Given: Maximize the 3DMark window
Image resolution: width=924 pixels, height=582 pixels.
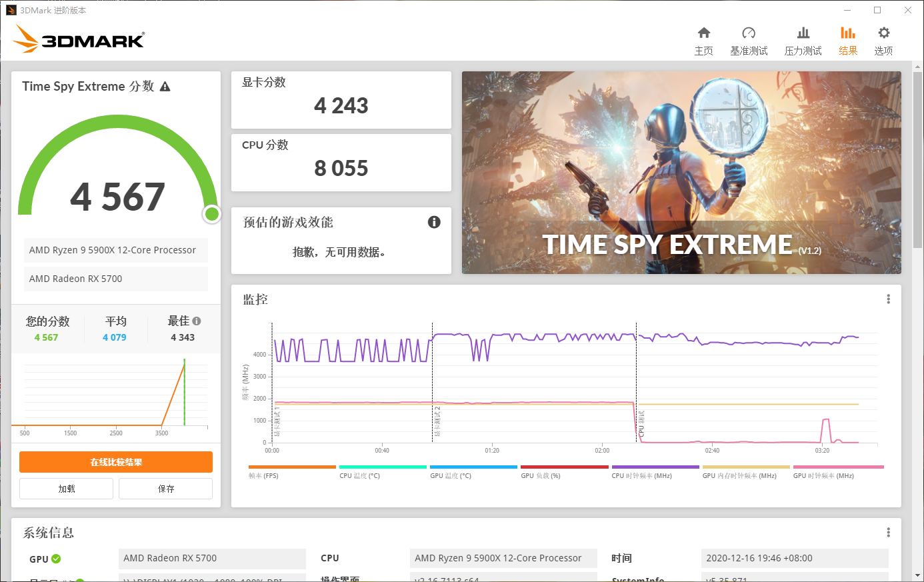Looking at the screenshot, I should coord(877,10).
